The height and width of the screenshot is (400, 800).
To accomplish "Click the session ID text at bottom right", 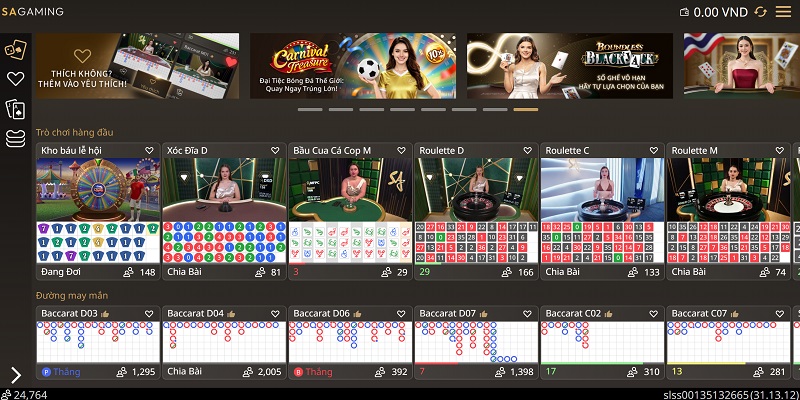I will [x=732, y=394].
